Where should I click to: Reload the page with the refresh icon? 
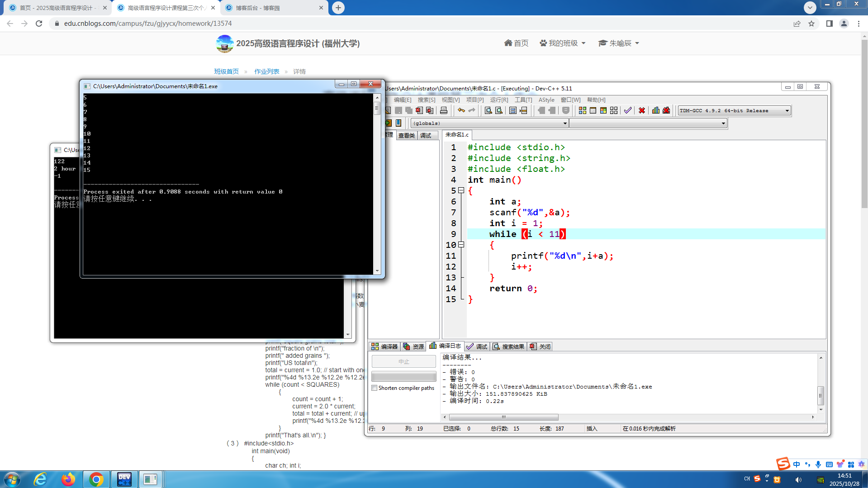pyautogui.click(x=39, y=24)
